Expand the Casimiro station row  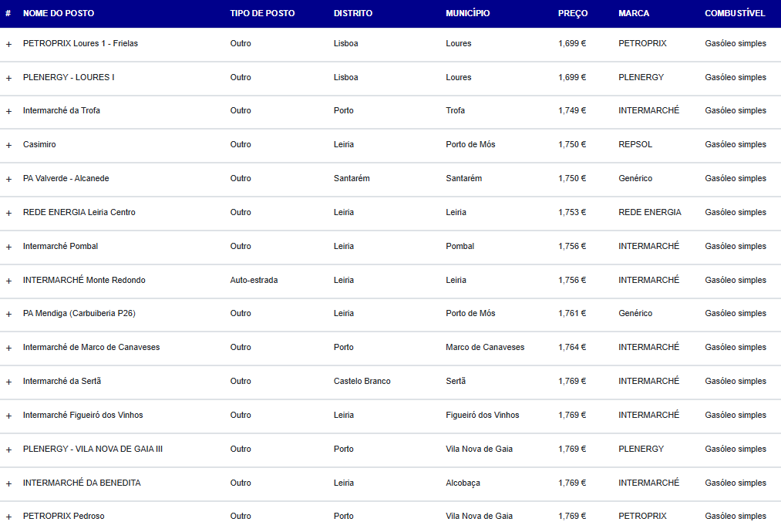(x=8, y=146)
